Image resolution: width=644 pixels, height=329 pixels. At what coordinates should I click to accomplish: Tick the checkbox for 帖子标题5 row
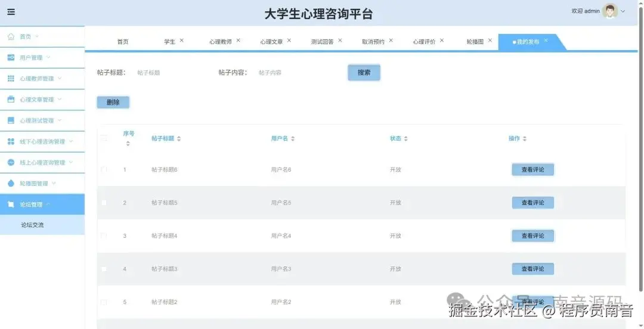tap(104, 203)
